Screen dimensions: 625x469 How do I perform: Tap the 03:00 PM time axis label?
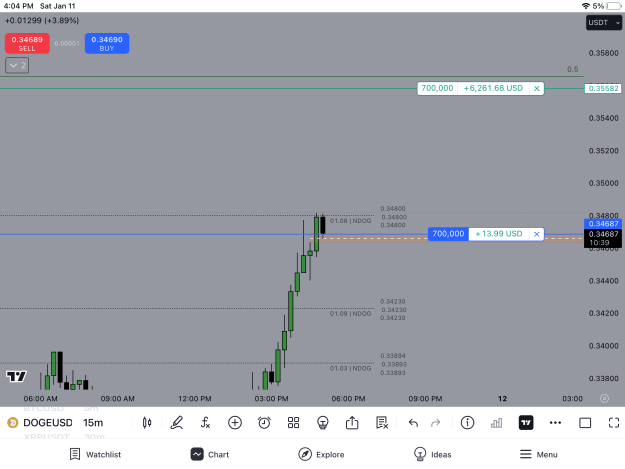[x=271, y=398]
